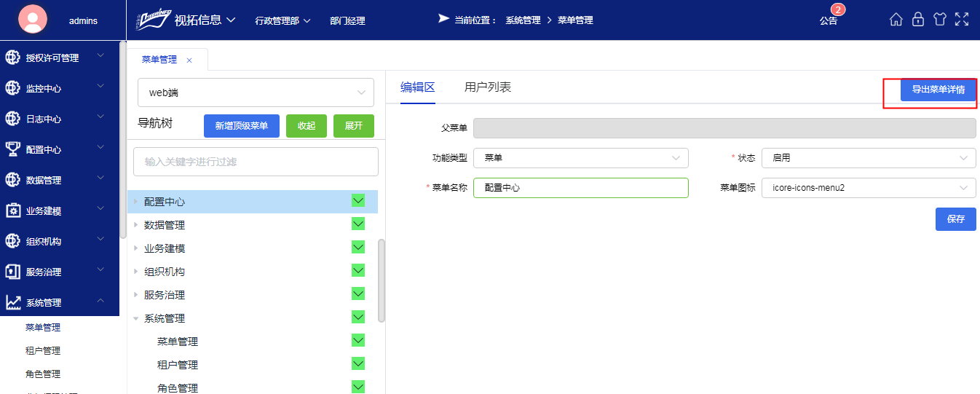980x394 pixels.
Task: Click the admins user avatar
Action: pos(33,20)
